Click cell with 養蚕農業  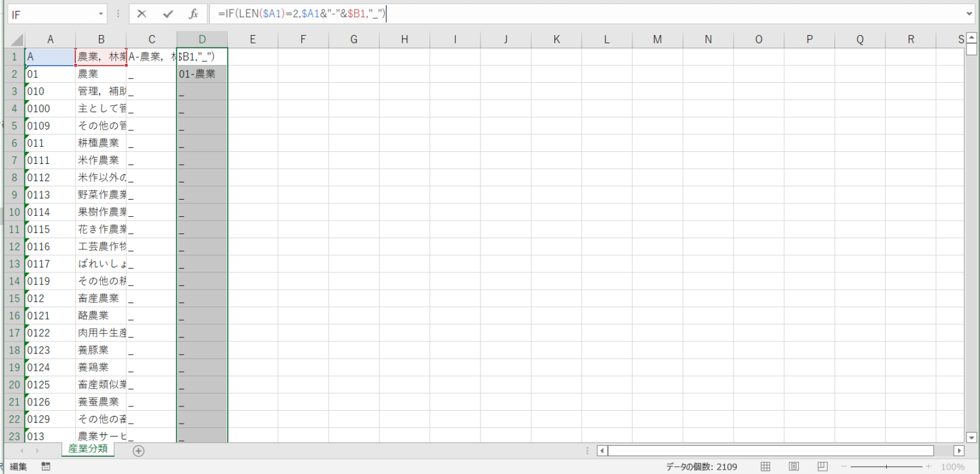[x=101, y=401]
